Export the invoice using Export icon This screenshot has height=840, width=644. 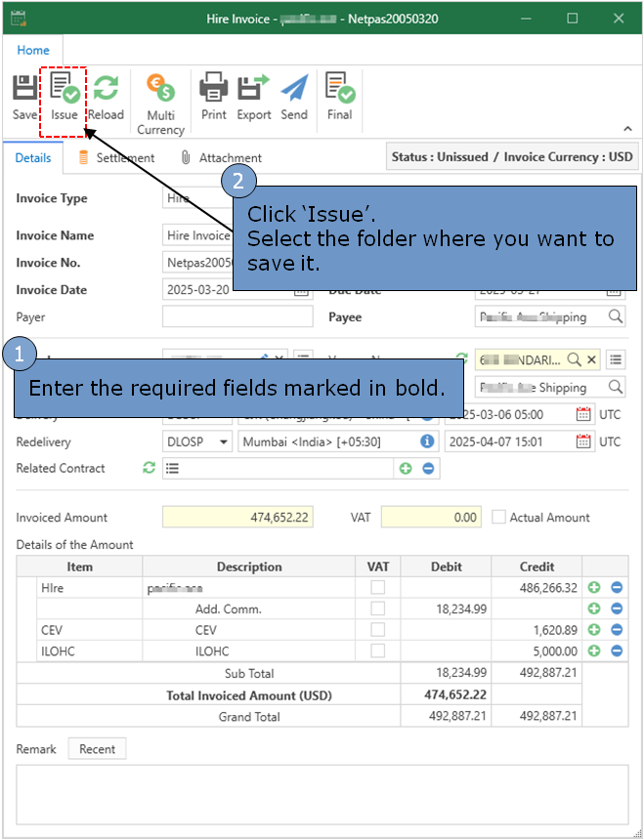[254, 98]
